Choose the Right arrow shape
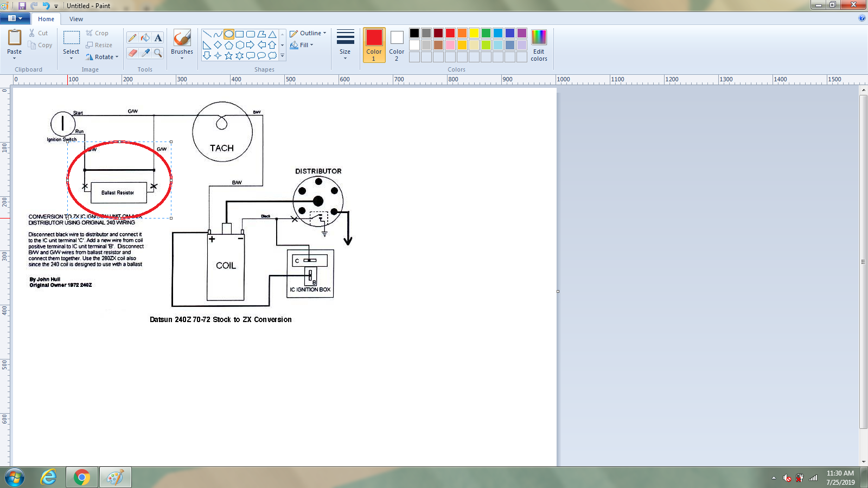The height and width of the screenshot is (488, 868). (x=250, y=45)
